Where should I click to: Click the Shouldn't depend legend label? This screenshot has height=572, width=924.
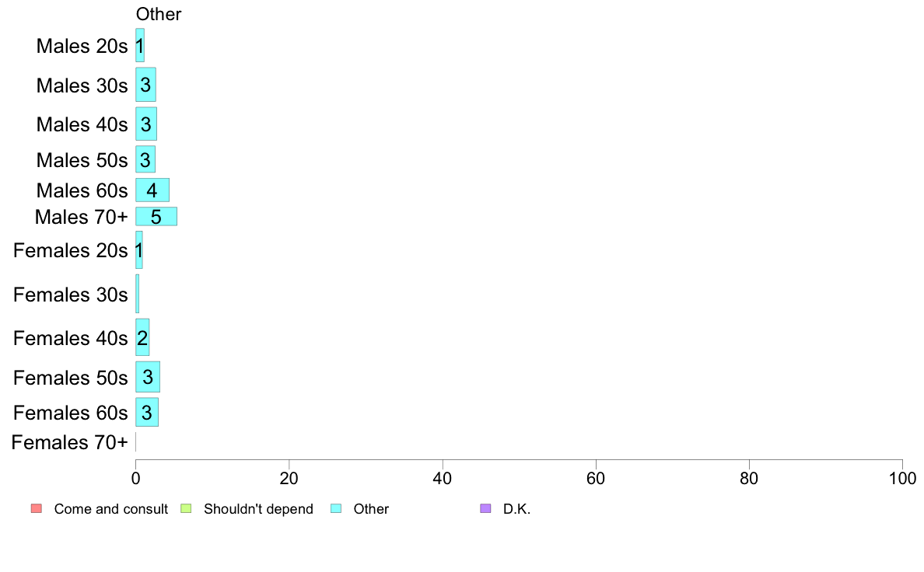[x=258, y=509]
